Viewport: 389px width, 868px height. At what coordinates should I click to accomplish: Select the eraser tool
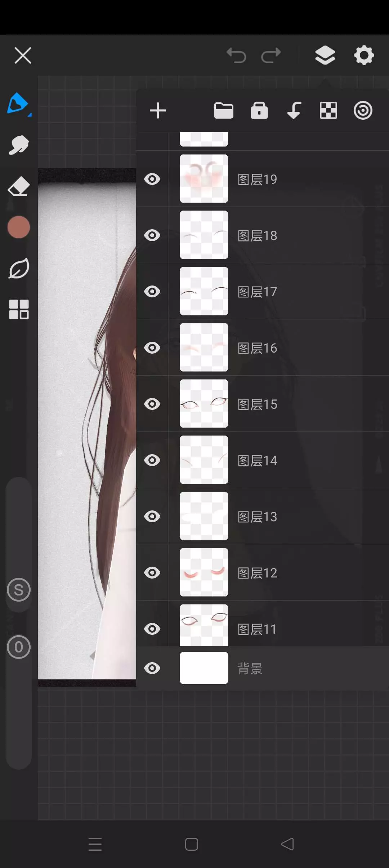tap(18, 186)
